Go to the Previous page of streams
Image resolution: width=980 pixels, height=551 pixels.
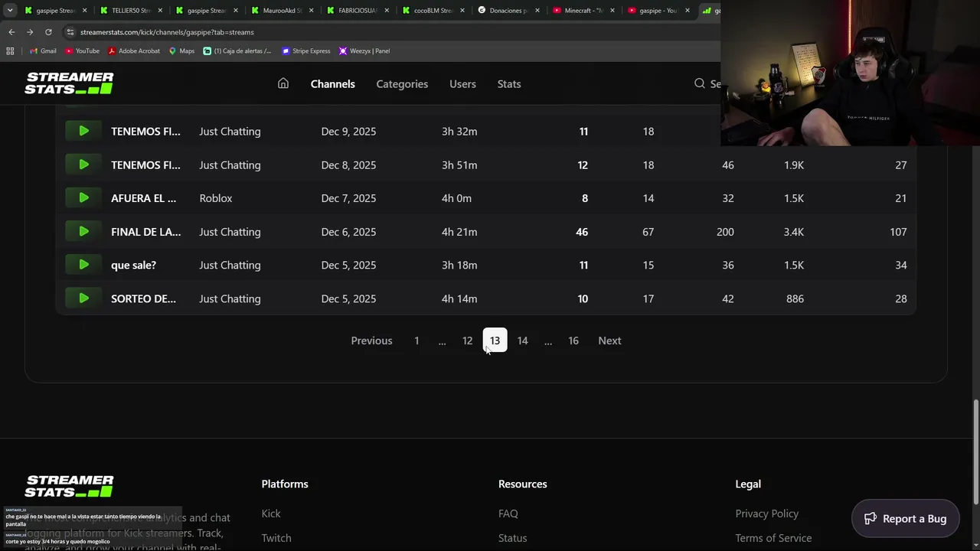pyautogui.click(x=371, y=341)
